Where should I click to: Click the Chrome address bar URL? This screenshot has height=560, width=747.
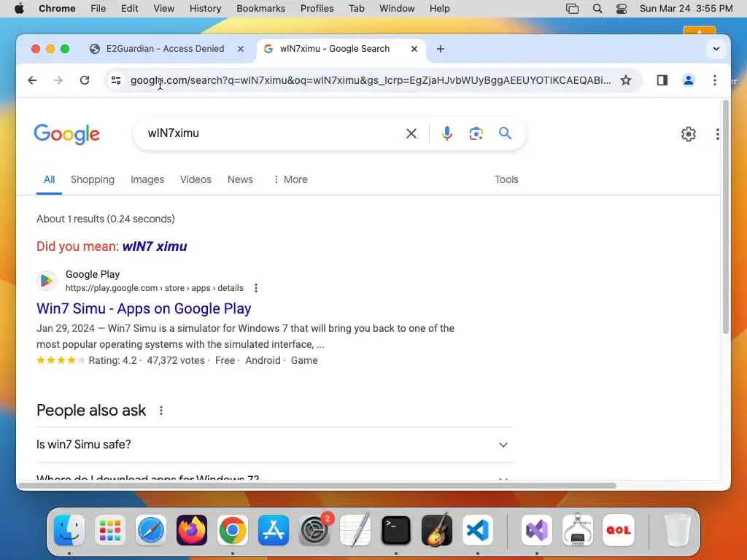[x=370, y=80]
